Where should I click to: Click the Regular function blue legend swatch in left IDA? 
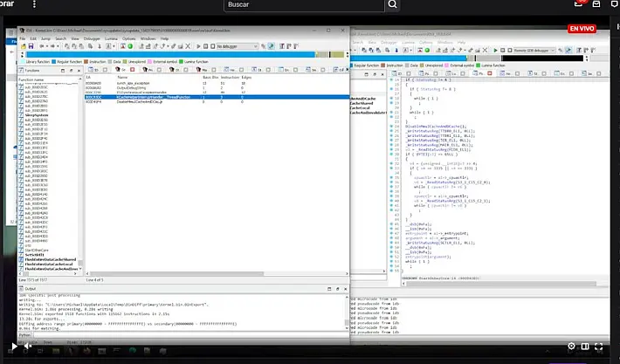[x=54, y=62]
